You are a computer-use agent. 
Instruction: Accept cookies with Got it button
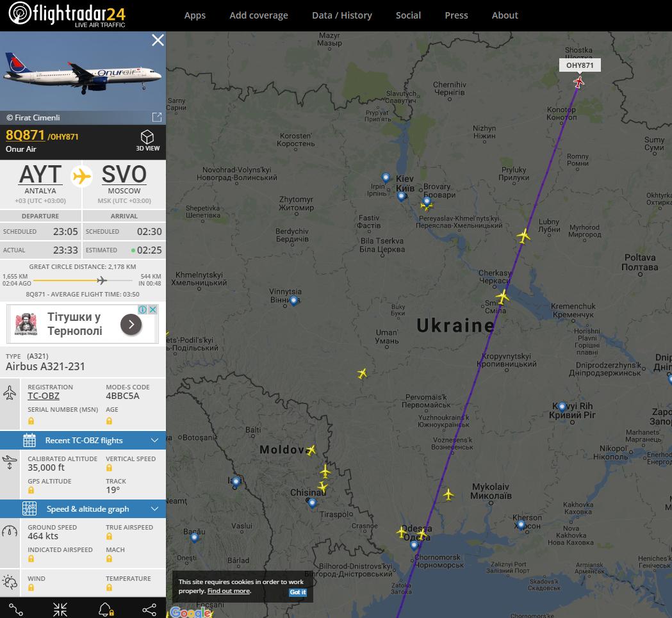click(x=298, y=592)
